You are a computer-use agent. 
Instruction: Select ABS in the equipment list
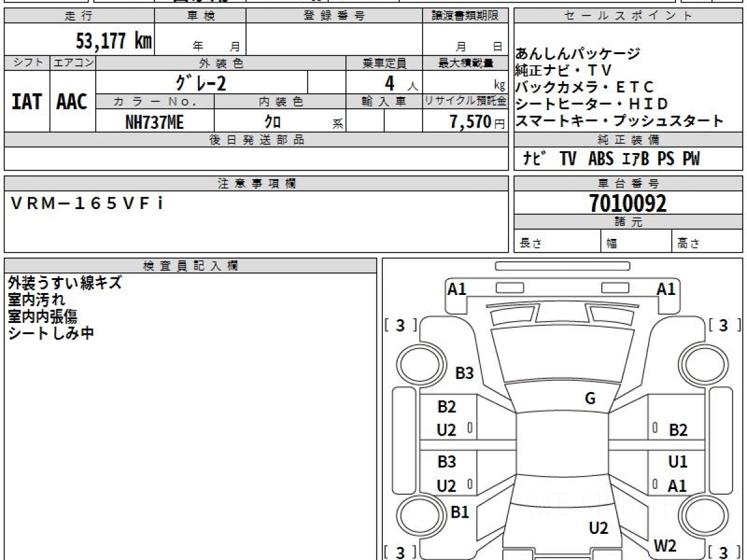601,159
